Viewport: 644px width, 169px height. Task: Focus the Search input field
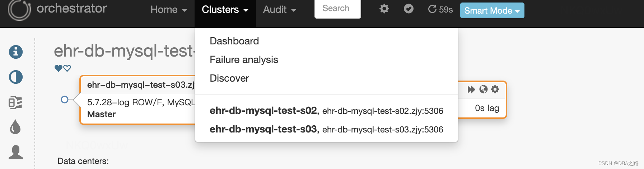pyautogui.click(x=337, y=9)
